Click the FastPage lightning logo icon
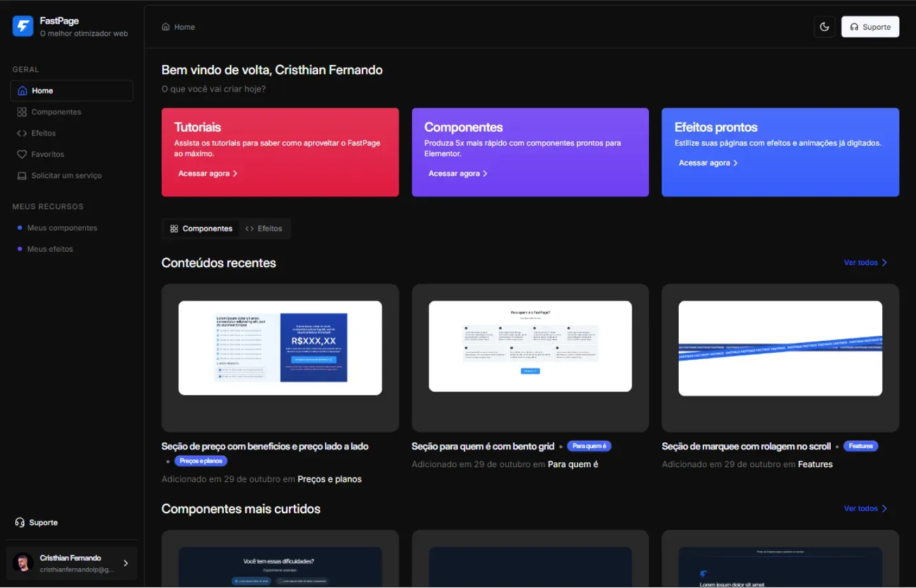The image size is (916, 588). coord(23,26)
